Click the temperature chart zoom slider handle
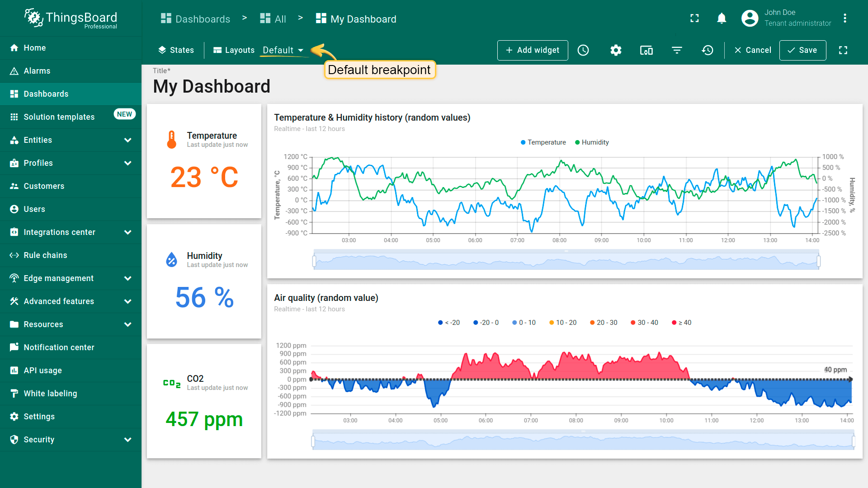The height and width of the screenshot is (488, 868). click(x=314, y=261)
